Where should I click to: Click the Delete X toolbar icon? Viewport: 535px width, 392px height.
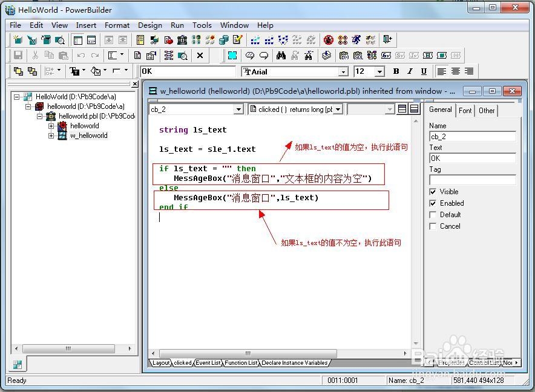click(200, 55)
